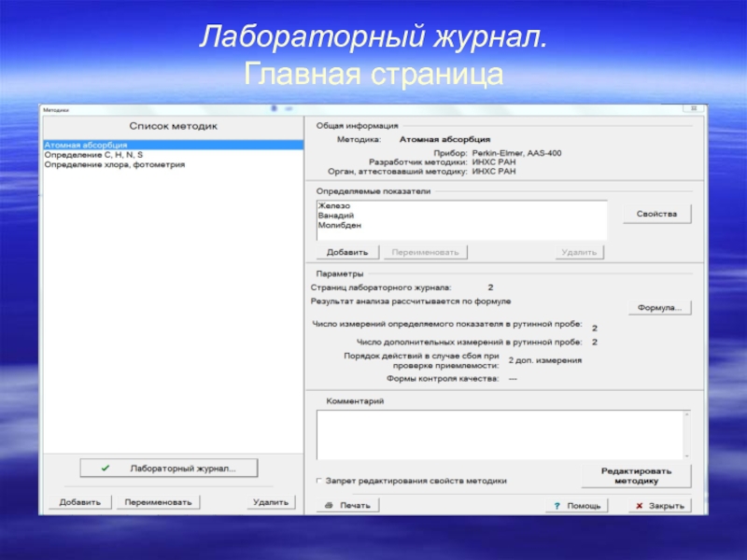Open the 'Формула...' dialog
Screen dimensions: 747x560
click(x=659, y=308)
